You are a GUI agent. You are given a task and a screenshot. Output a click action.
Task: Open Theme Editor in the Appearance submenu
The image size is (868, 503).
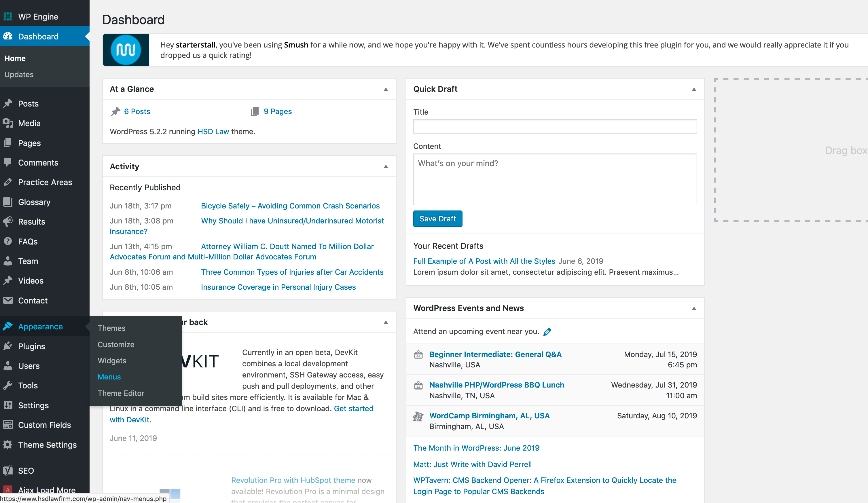121,393
